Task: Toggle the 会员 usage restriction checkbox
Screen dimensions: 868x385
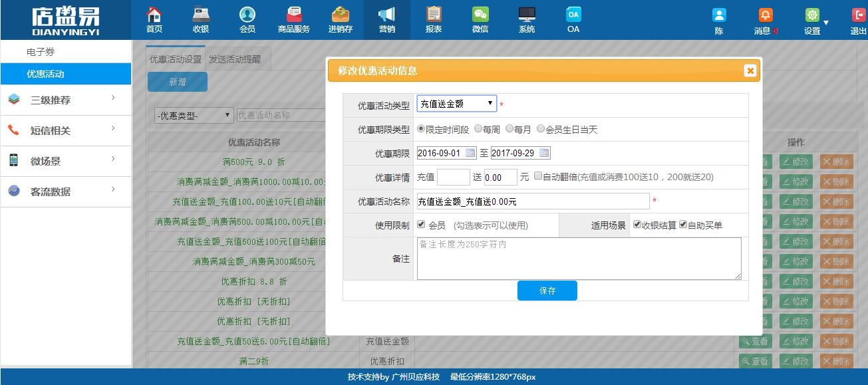Action: coord(421,225)
